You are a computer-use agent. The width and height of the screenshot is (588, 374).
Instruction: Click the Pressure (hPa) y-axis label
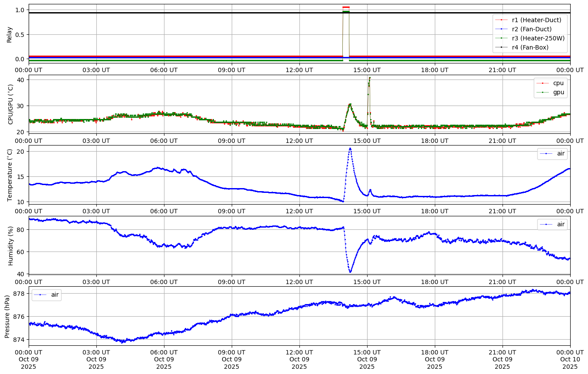tap(7, 316)
